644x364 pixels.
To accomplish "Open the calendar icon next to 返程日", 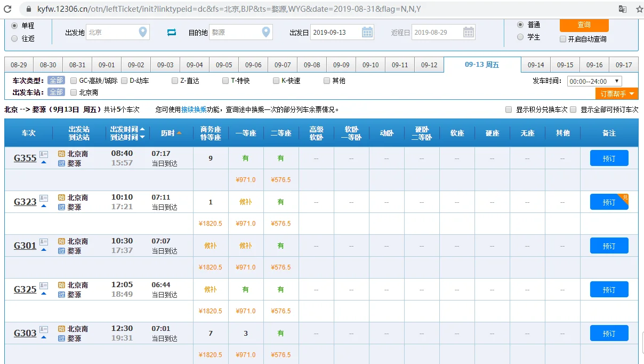I will click(468, 32).
